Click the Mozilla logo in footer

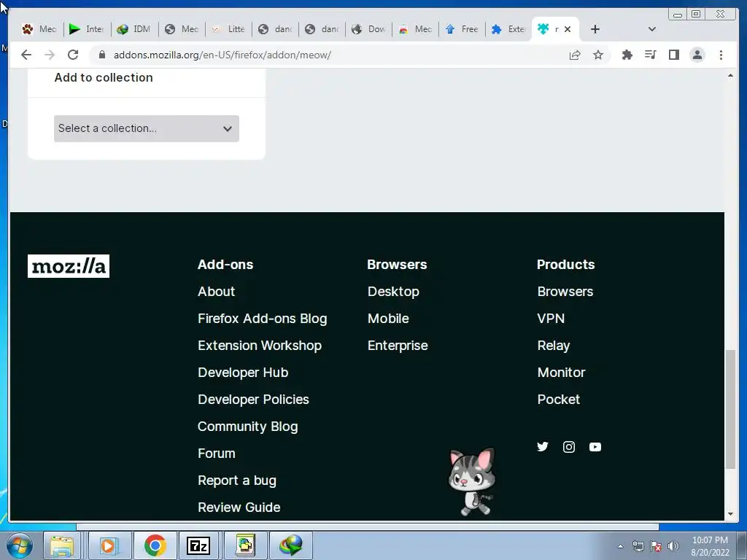pyautogui.click(x=69, y=266)
